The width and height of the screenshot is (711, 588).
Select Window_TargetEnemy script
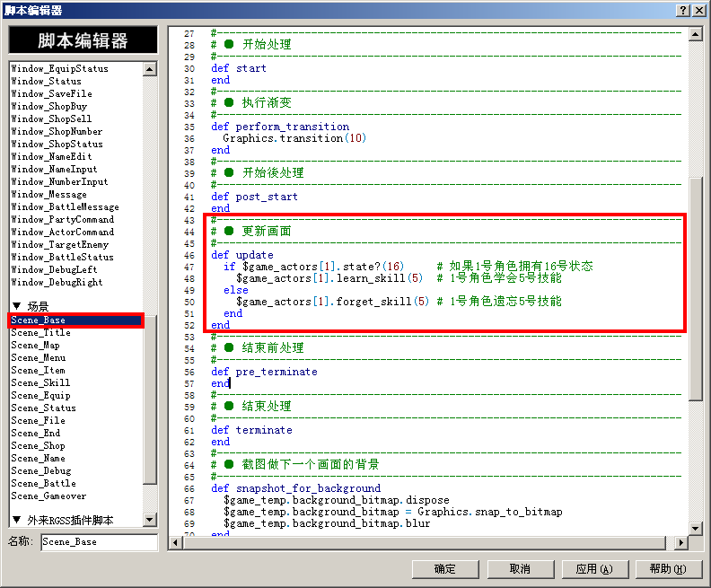(x=60, y=245)
